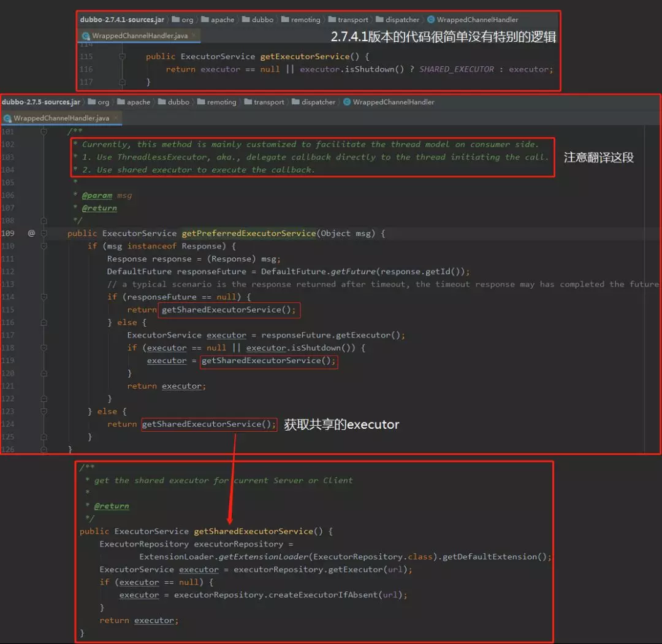Click the transport breadcrumb label in the 2.7.5 path
Viewport: 662px width, 644px height.
click(x=269, y=102)
